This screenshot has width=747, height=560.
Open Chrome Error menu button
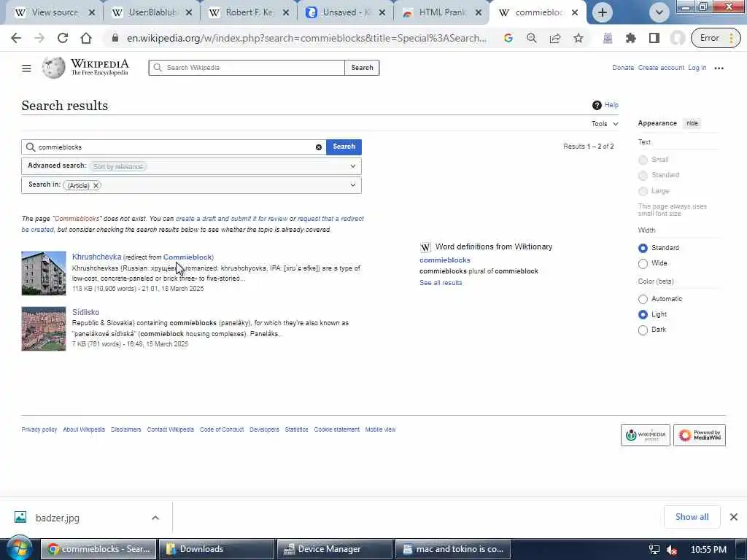(716, 38)
